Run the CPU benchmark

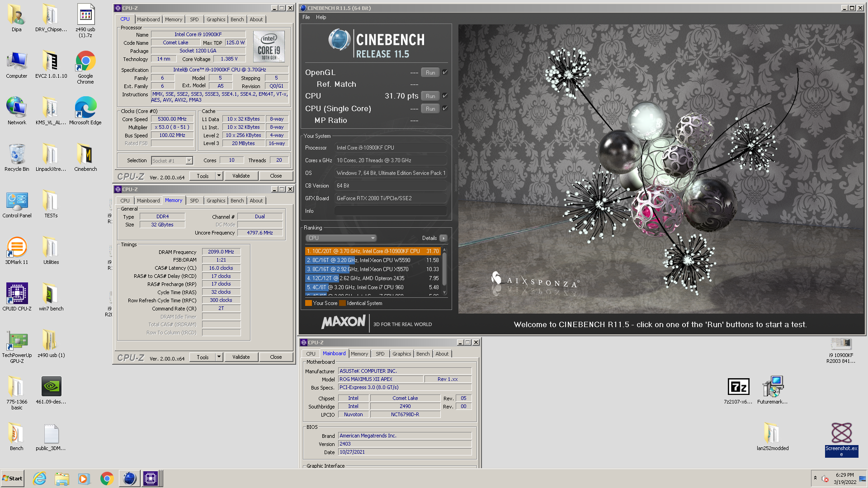coord(430,96)
